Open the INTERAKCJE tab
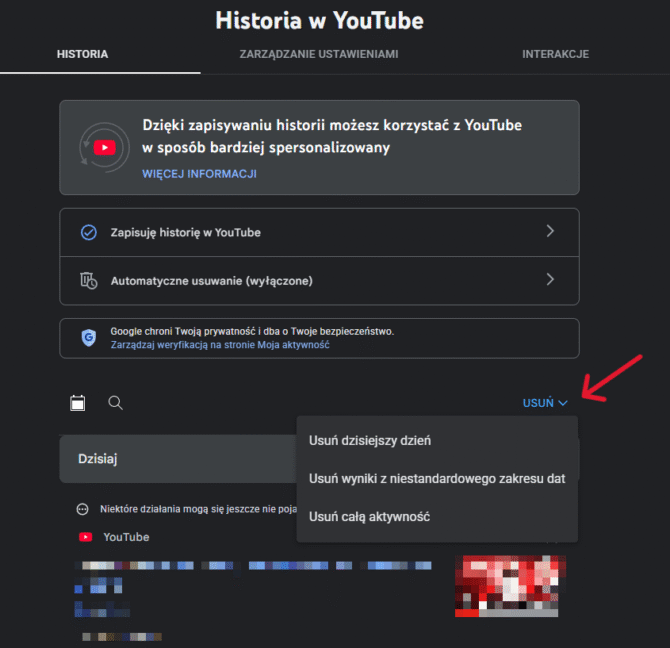Image resolution: width=670 pixels, height=648 pixels. [555, 54]
